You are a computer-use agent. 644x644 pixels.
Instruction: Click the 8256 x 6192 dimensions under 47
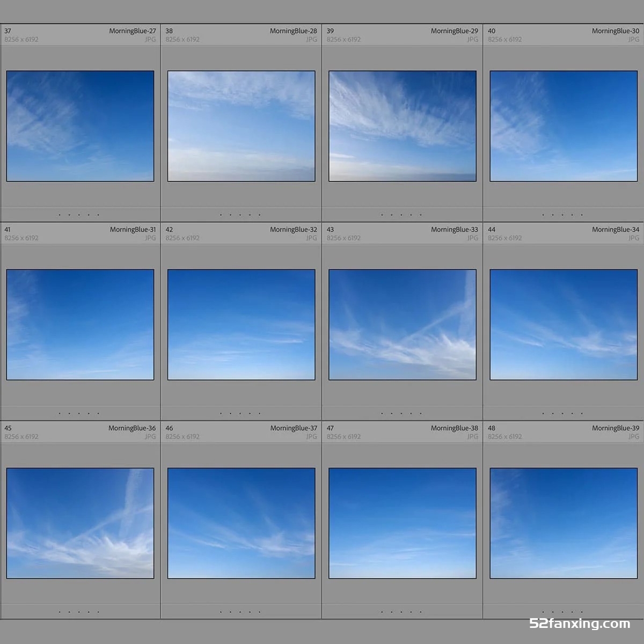(x=343, y=437)
